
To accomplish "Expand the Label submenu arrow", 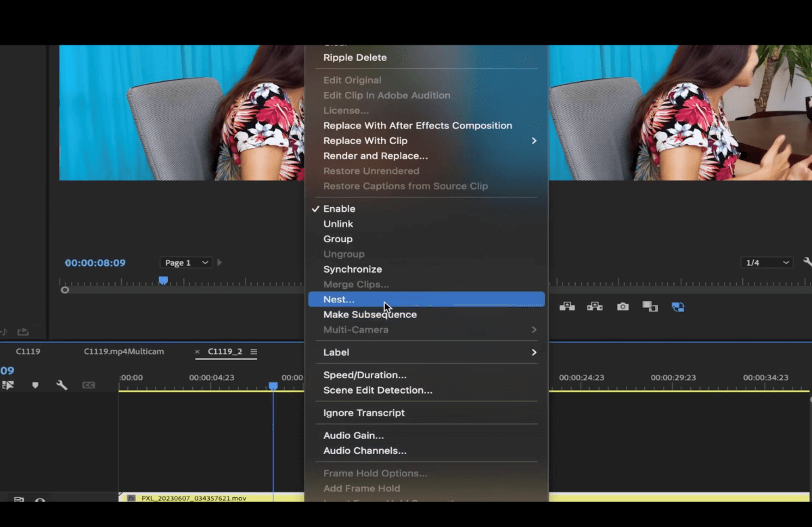I will pyautogui.click(x=534, y=352).
